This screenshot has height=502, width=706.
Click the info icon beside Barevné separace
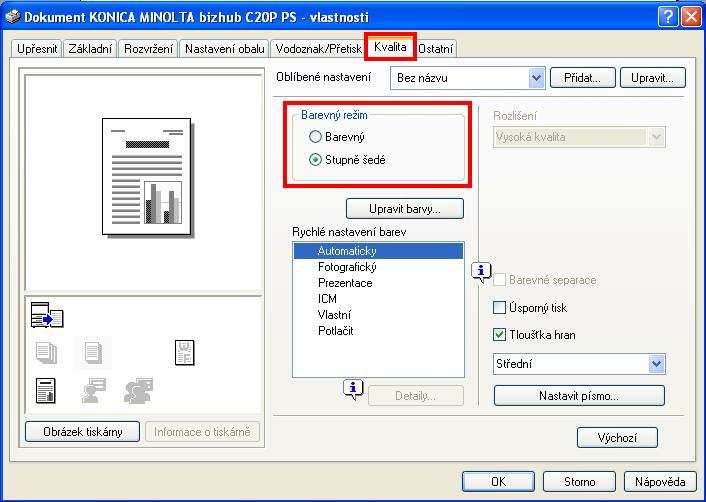tap(481, 272)
